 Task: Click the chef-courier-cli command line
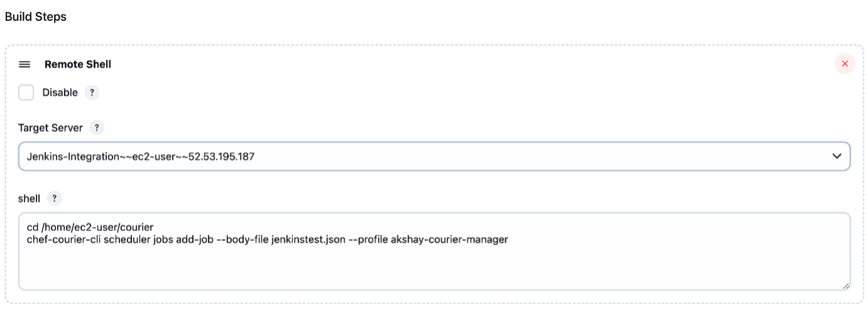pyautogui.click(x=126, y=239)
